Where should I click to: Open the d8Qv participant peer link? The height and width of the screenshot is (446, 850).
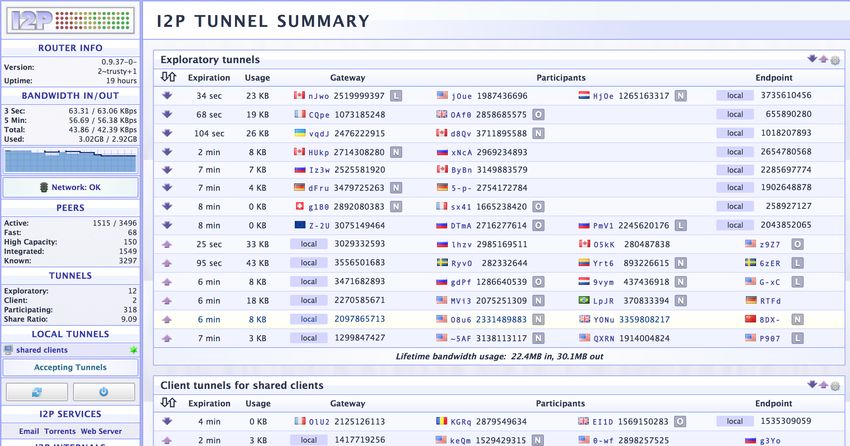coord(461,133)
